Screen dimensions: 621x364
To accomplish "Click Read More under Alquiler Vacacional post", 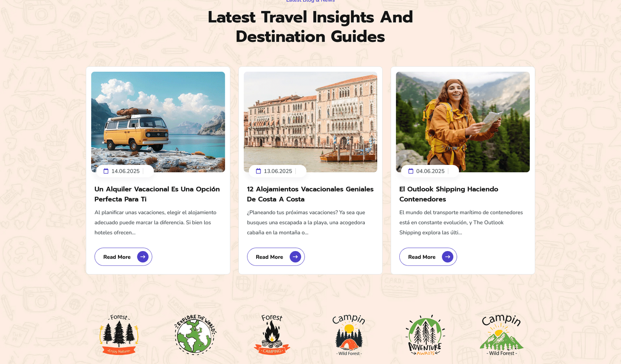I will [x=123, y=257].
